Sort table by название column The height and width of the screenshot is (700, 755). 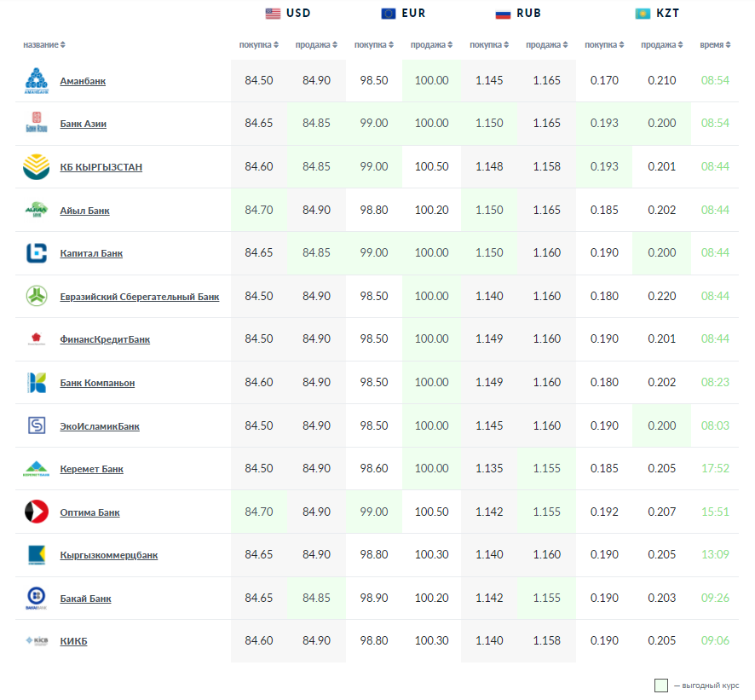44,44
